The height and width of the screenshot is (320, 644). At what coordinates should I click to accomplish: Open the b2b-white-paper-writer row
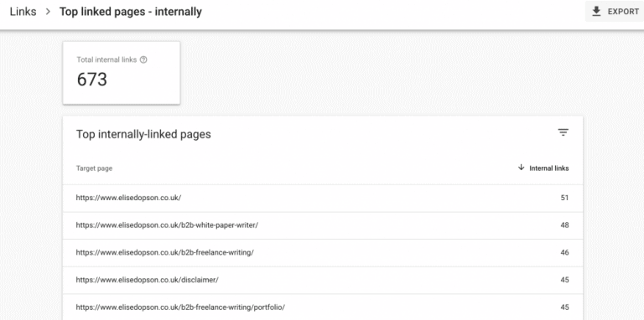tap(322, 225)
